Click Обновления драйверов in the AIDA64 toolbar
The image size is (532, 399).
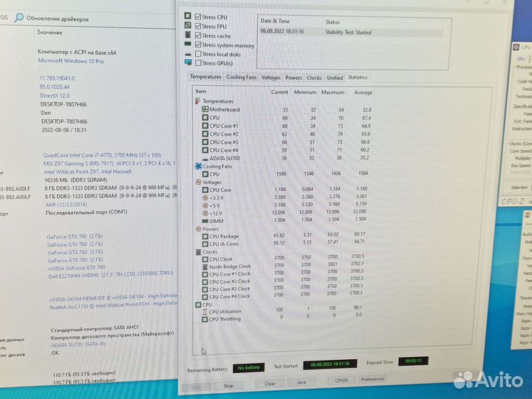coord(58,18)
